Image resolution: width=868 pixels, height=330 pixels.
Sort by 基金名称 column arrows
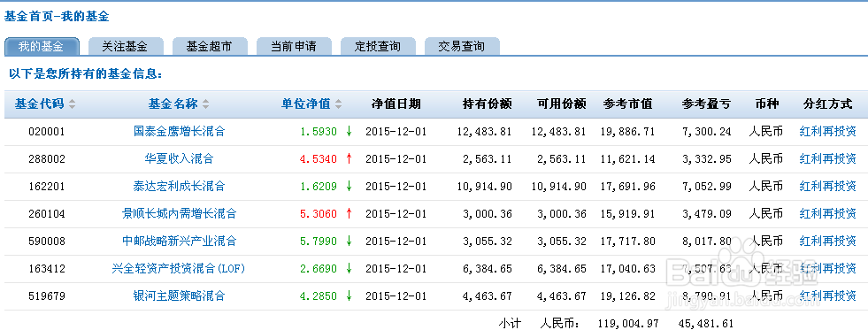click(206, 104)
